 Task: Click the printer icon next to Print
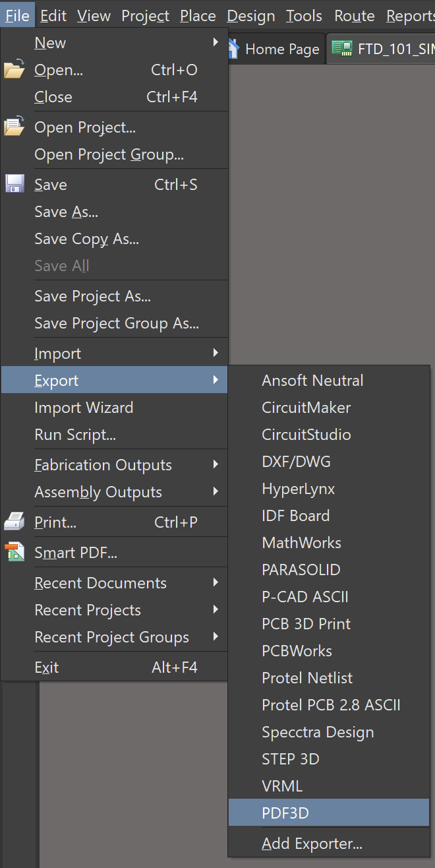pos(13,522)
